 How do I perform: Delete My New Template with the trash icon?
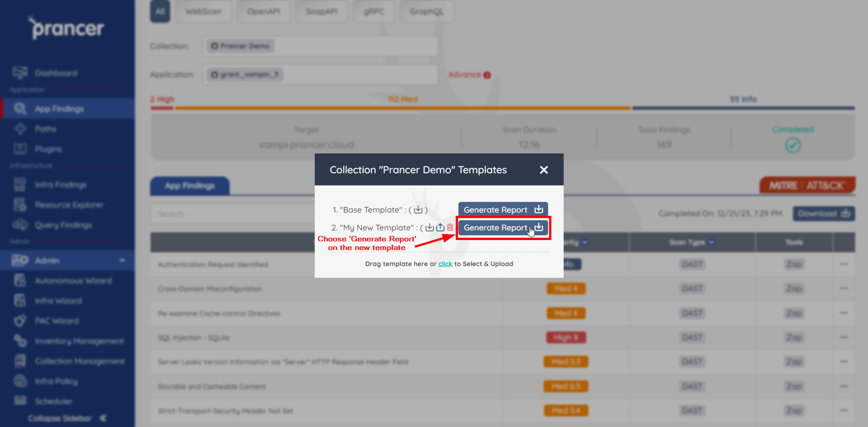coord(450,228)
